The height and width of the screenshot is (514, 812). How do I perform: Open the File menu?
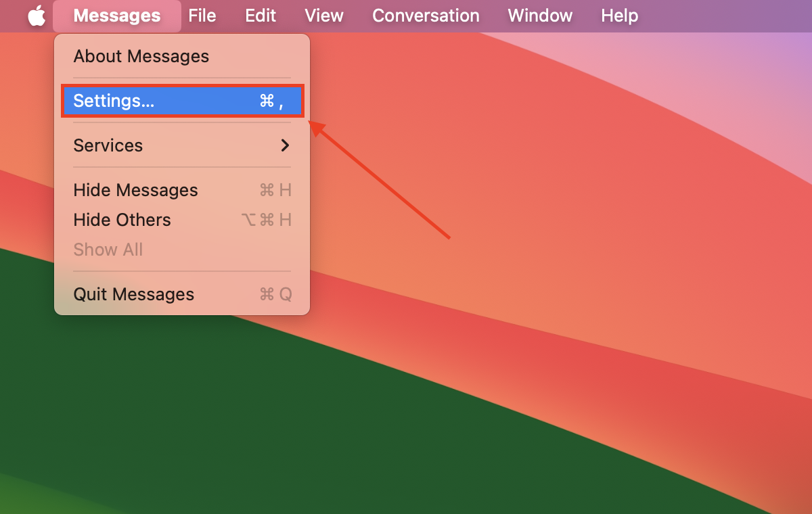tap(202, 15)
